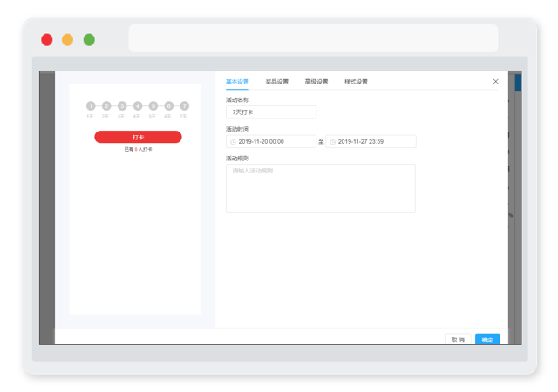Click the clock icon in the start time field
558x392 pixels.
click(233, 142)
